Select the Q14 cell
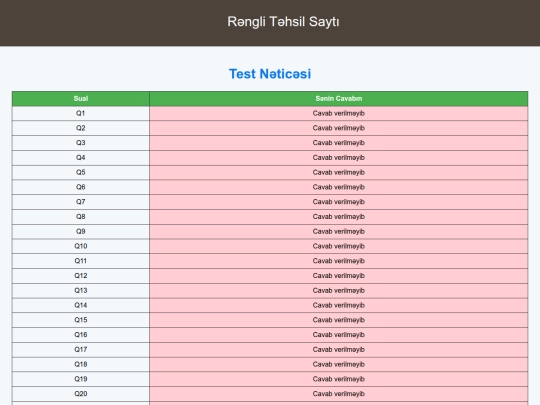This screenshot has height=405, width=540. 81,305
